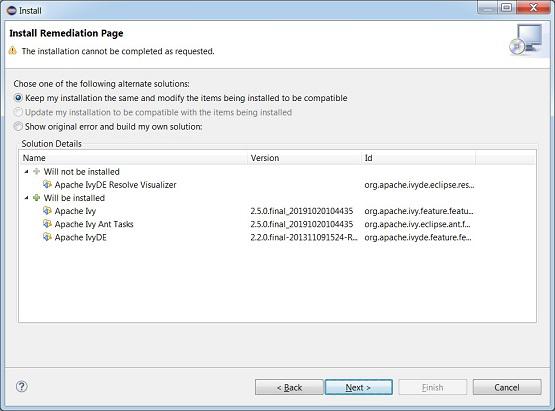Sort by the Name column header

(x=134, y=158)
